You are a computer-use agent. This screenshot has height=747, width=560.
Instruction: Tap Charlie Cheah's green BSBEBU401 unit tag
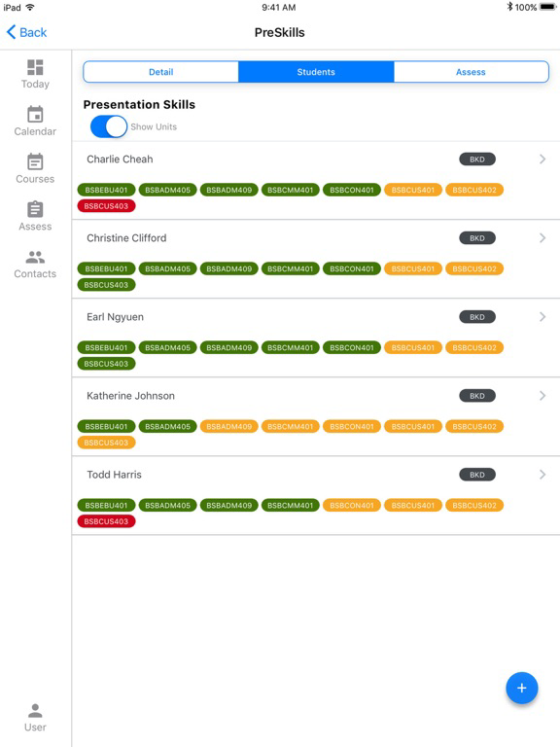(x=106, y=190)
